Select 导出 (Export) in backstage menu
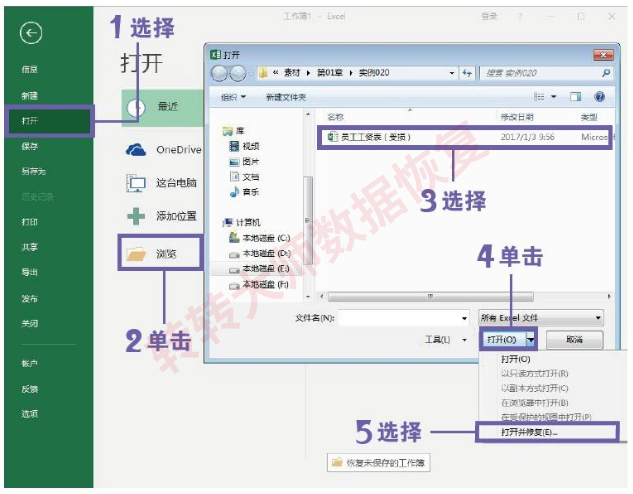The height and width of the screenshot is (494, 633). click(30, 272)
